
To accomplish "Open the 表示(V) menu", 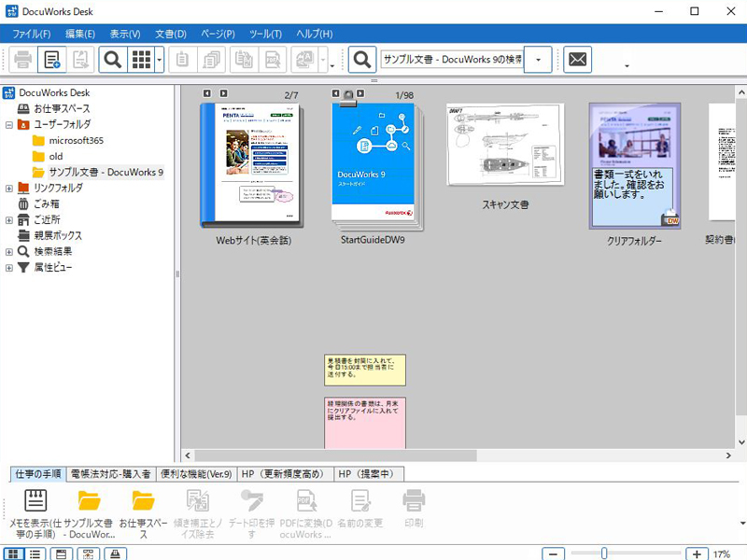I will (x=125, y=34).
